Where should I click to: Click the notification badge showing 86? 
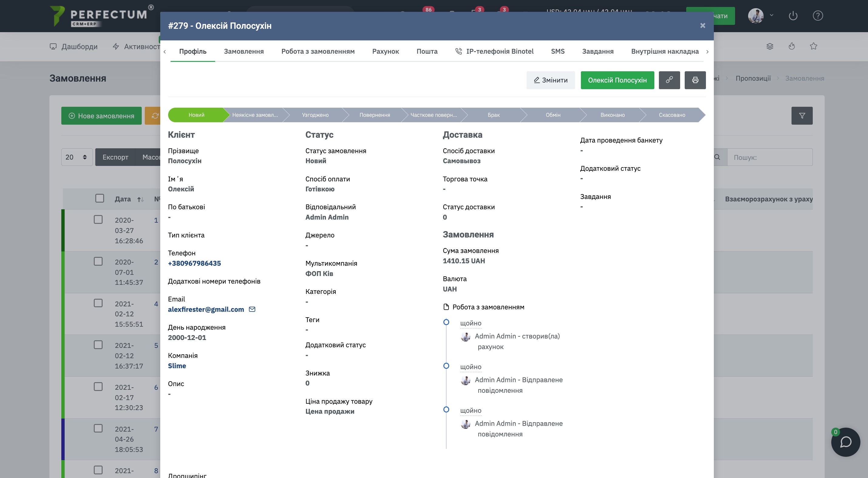(428, 9)
